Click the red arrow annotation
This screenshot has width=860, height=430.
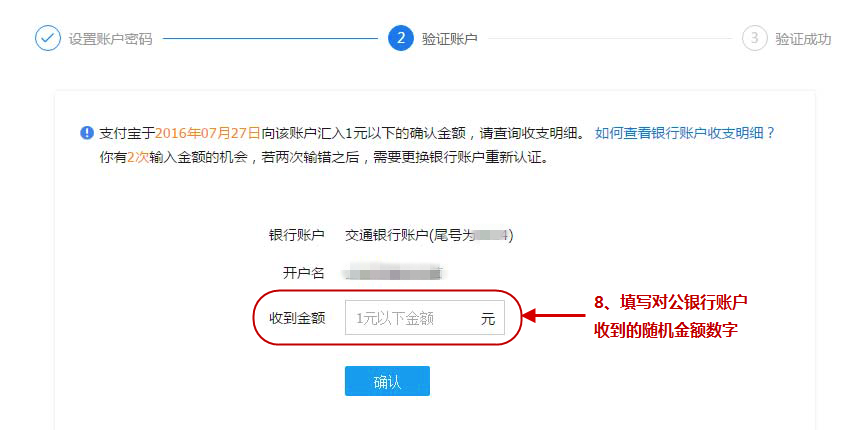point(554,315)
